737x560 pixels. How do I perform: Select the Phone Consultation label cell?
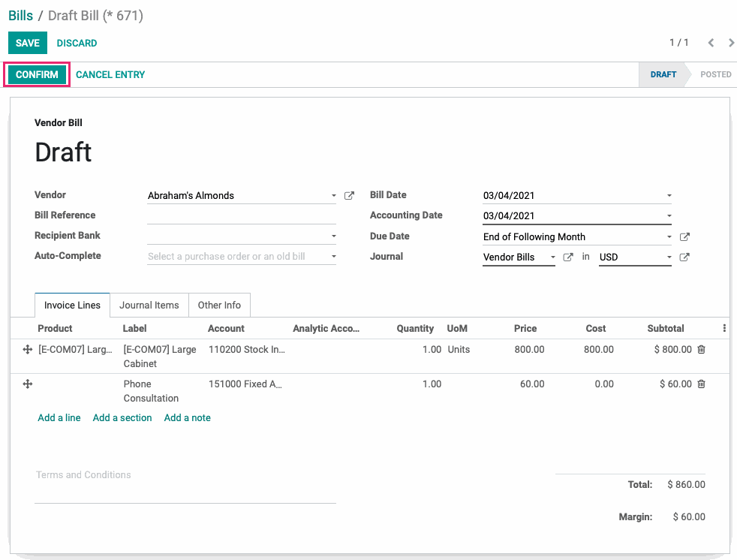(x=151, y=391)
